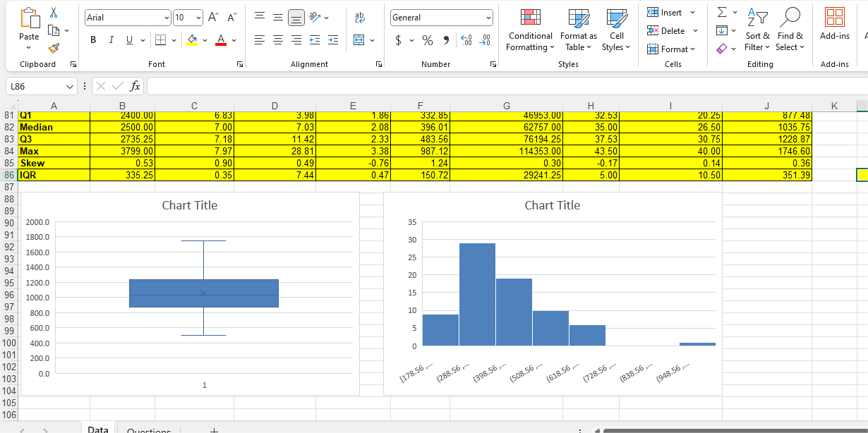Open the fill color dropdown arrow
The width and height of the screenshot is (868, 433).
pyautogui.click(x=204, y=40)
